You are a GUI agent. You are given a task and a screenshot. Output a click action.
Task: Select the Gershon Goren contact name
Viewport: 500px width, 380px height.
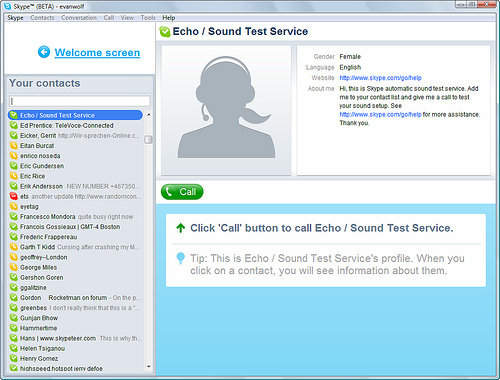(41, 277)
